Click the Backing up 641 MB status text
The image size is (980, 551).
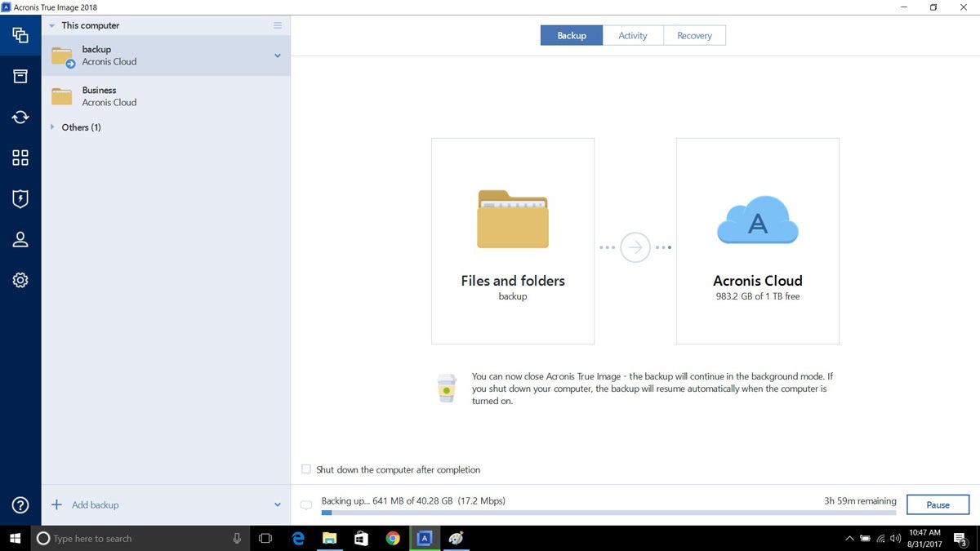(413, 500)
